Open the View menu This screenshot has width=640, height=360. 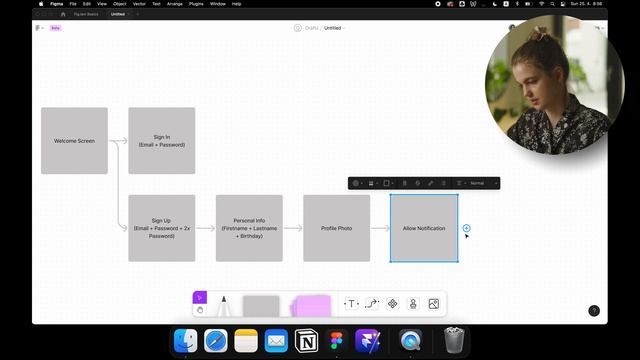[102, 4]
